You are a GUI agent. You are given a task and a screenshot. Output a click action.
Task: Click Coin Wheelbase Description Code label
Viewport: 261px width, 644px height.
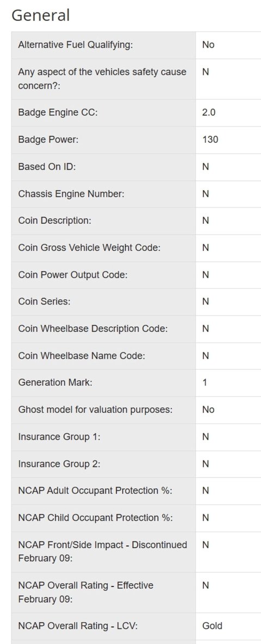pyautogui.click(x=93, y=329)
